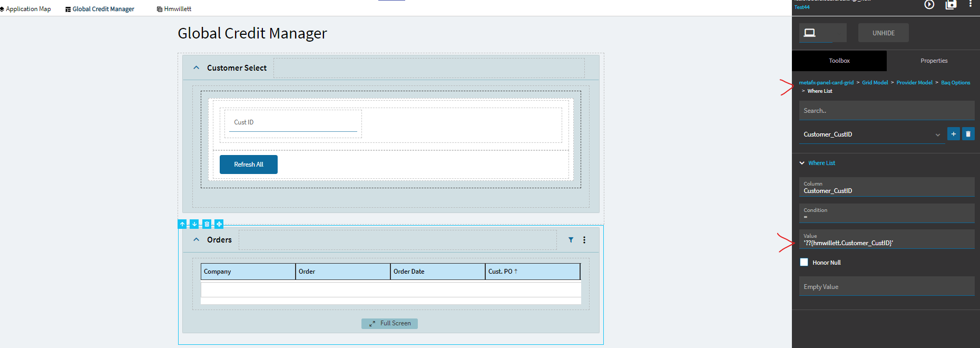The height and width of the screenshot is (348, 980).
Task: Click the Full Screen expand arrows icon
Action: click(x=372, y=324)
